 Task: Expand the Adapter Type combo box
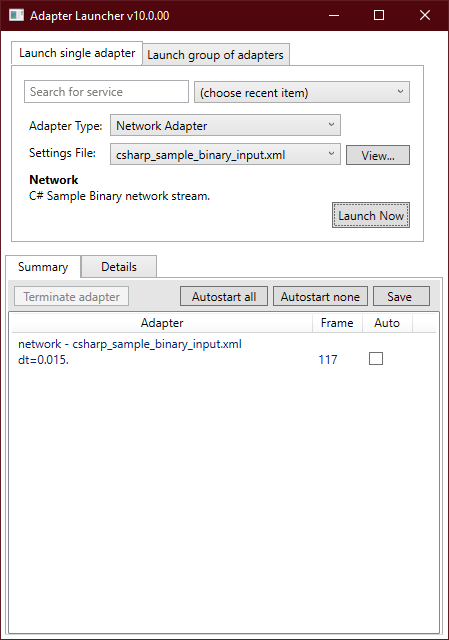click(225, 125)
